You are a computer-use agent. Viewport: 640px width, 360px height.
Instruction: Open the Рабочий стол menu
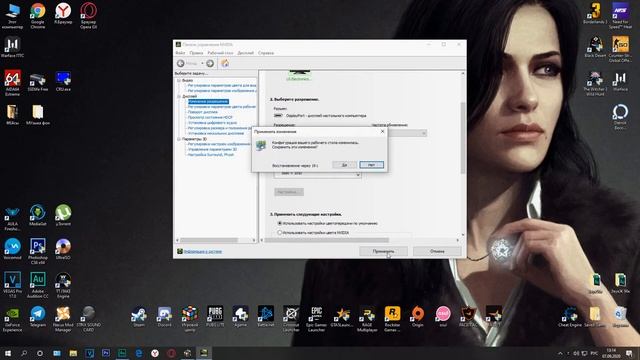coord(220,53)
